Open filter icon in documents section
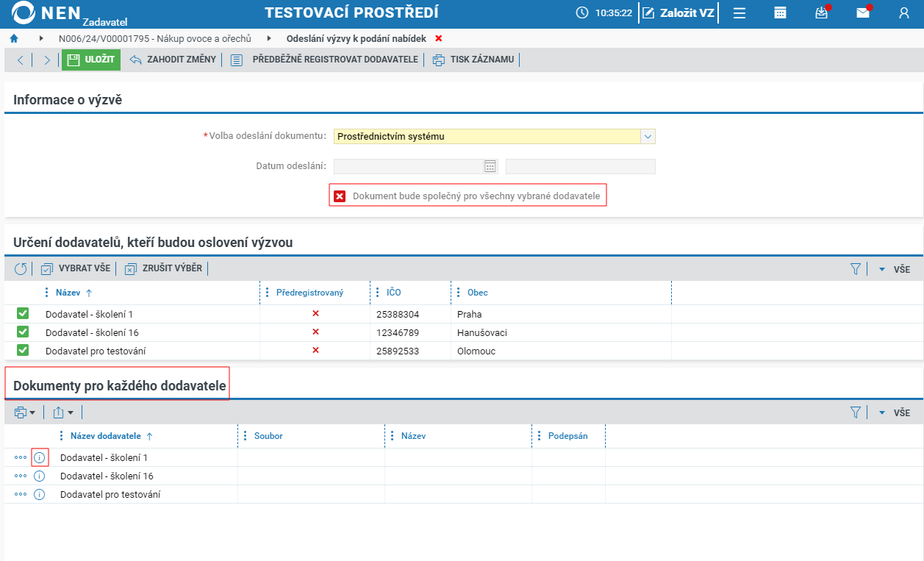The image size is (924, 561). coord(855,413)
